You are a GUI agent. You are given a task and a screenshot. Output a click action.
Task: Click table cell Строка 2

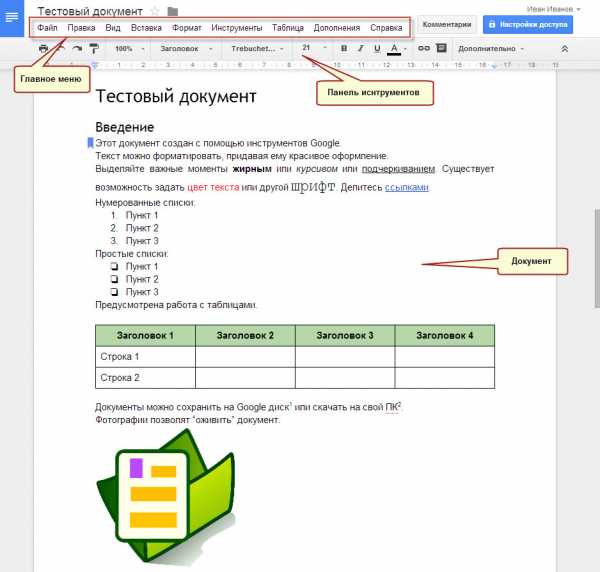(145, 378)
